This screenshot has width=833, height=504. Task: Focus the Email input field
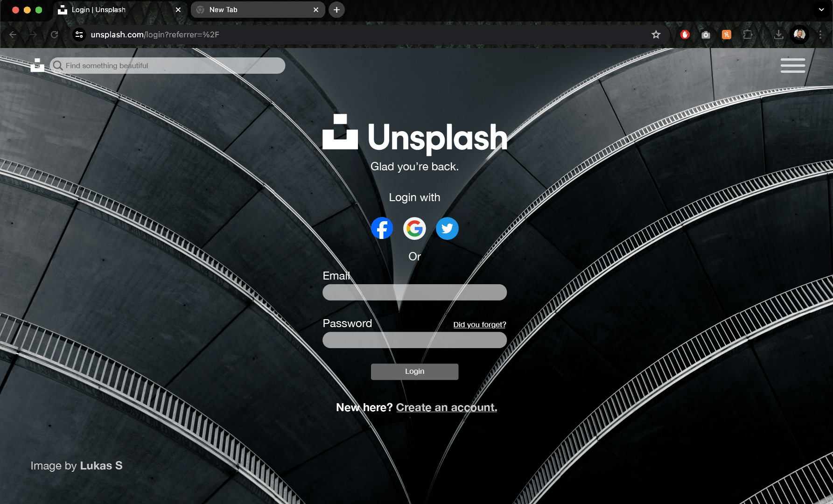point(414,292)
